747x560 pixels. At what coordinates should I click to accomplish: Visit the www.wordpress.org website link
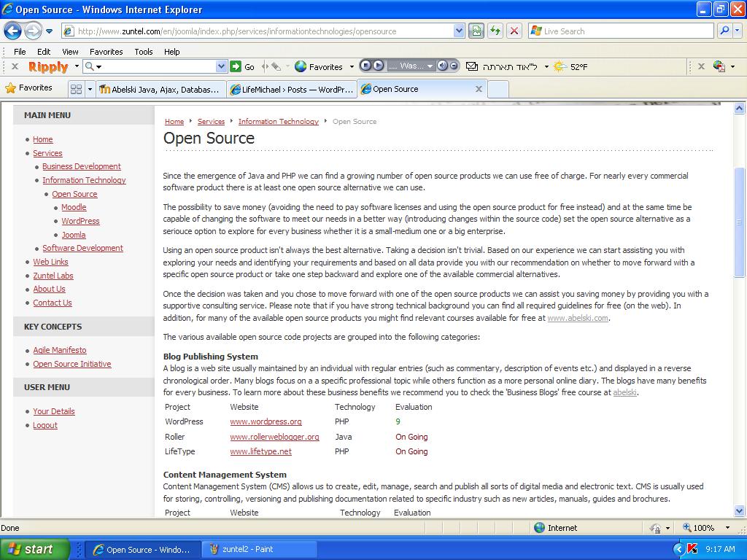[266, 421]
